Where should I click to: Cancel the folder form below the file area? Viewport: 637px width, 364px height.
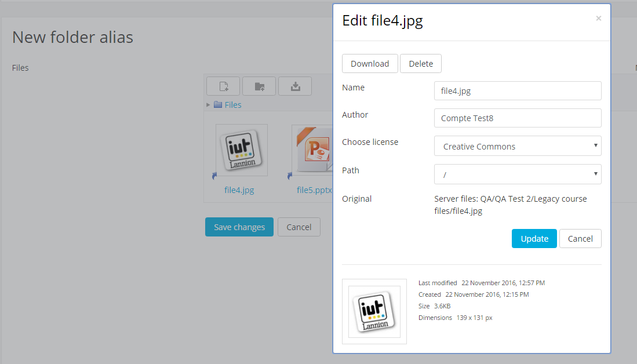(299, 227)
